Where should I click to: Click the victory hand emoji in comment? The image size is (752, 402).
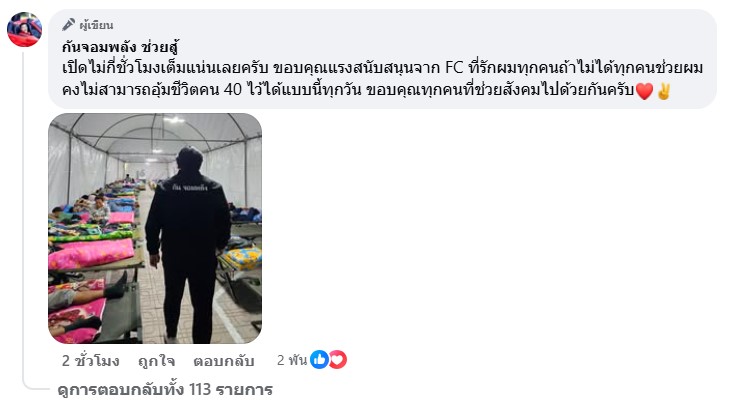(x=664, y=91)
